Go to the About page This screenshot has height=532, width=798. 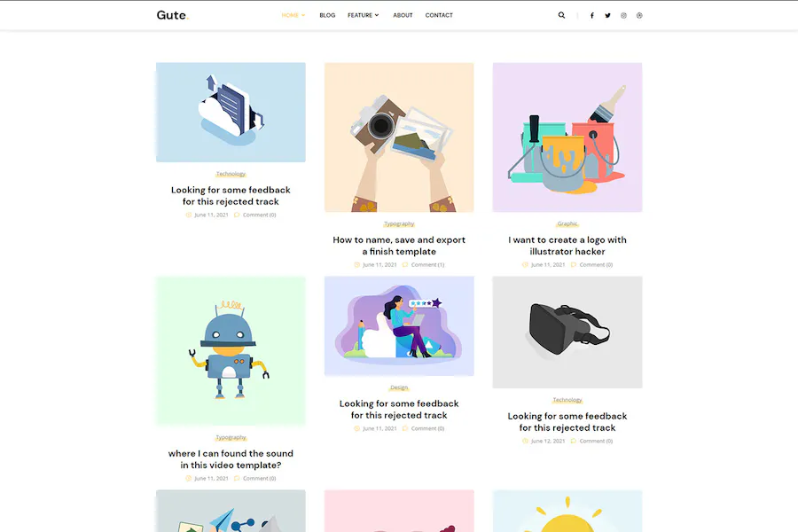pos(403,15)
